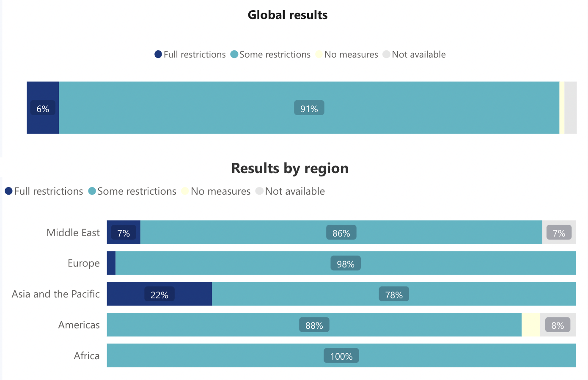Click the Americas yellow No measures segment
Screen dimensions: 588x380
[531, 325]
